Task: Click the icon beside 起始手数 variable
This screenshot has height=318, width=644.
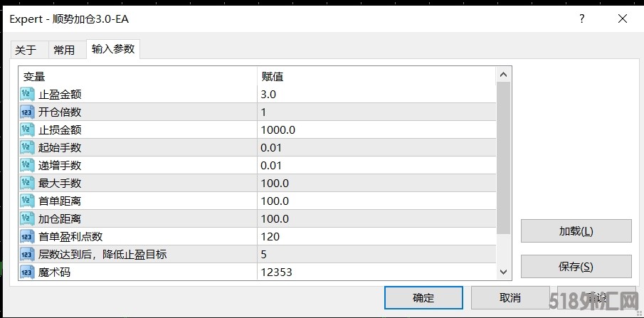Action: click(27, 147)
